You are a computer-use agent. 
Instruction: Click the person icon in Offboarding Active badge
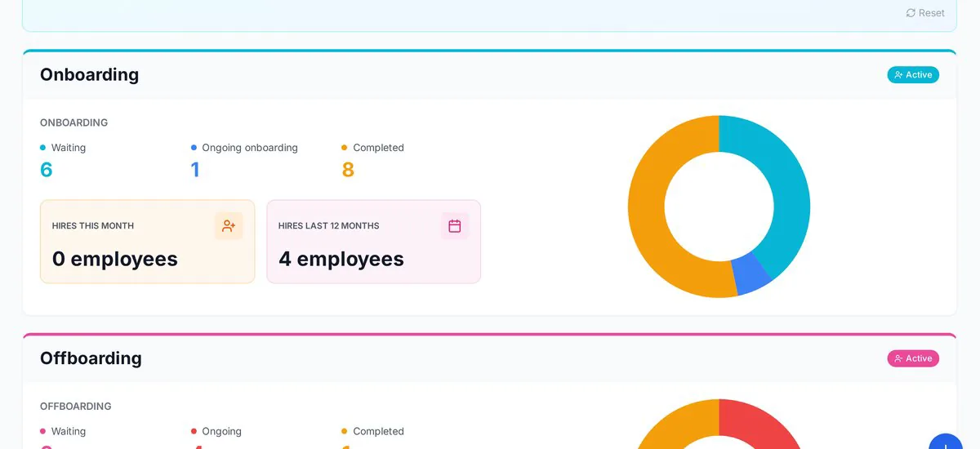coord(898,358)
